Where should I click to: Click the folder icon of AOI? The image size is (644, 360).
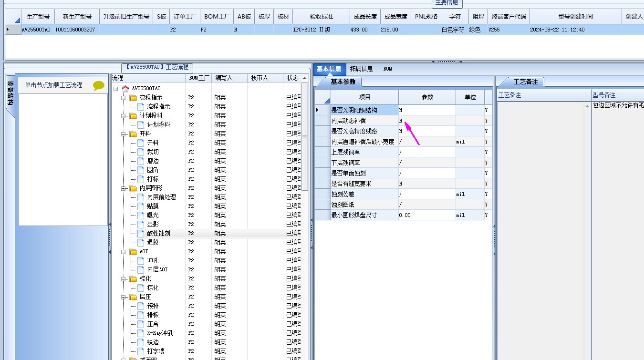(x=133, y=251)
